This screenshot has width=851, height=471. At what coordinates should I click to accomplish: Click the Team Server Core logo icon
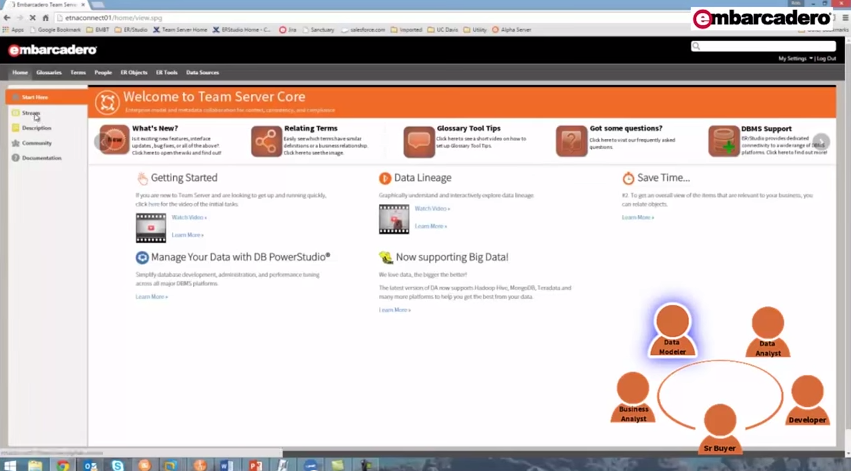pos(107,103)
